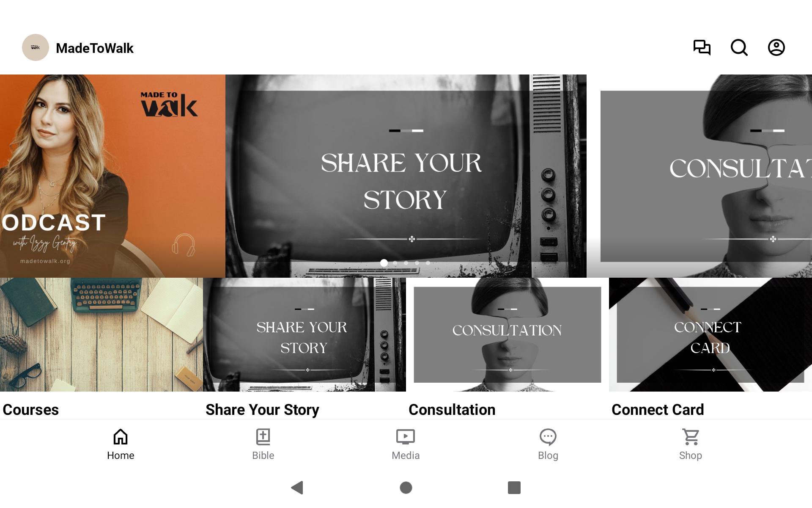Go to the Bible tab
This screenshot has height=508, width=812.
[x=263, y=444]
